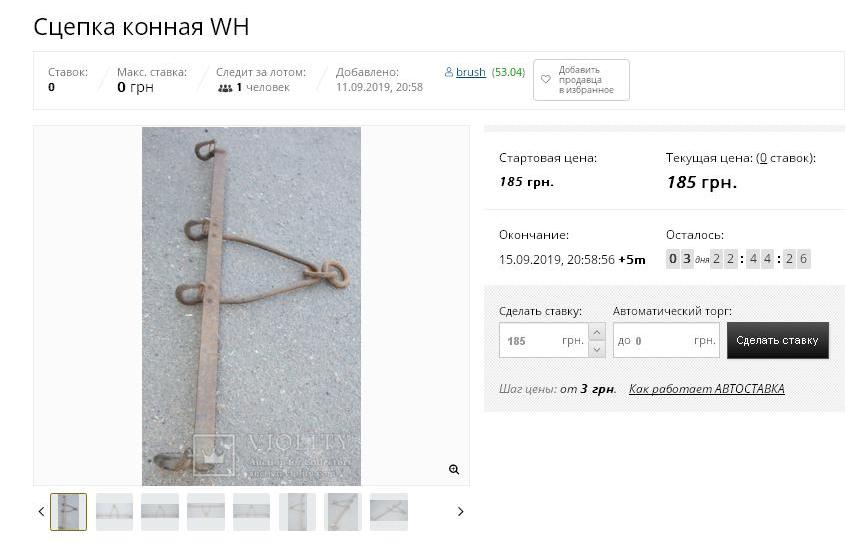Screen dimensions: 846x543
Task: Select the second thumbnail image
Action: [114, 512]
